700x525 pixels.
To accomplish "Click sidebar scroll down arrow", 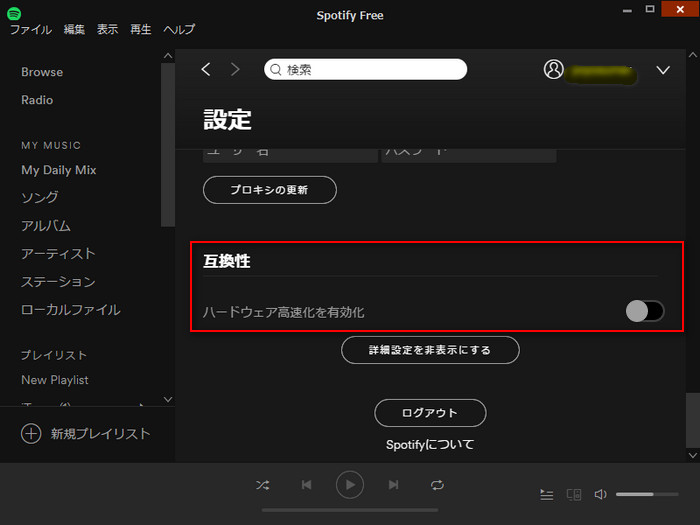I will coord(168,399).
